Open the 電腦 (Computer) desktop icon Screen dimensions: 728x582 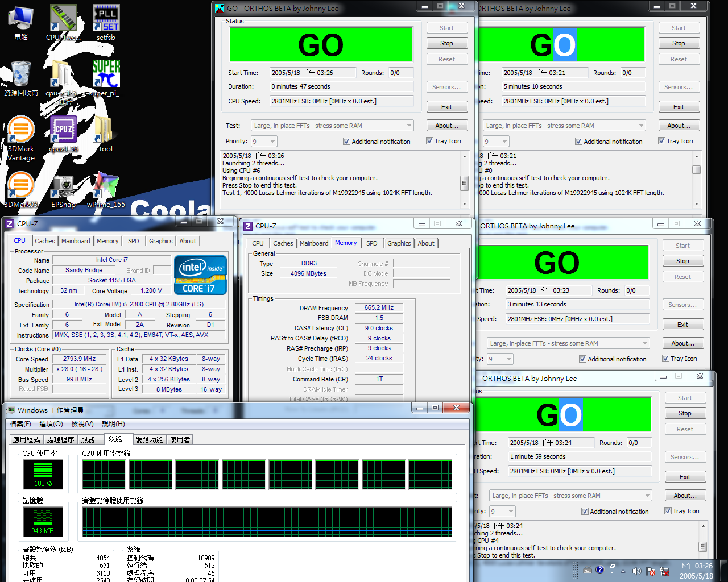click(x=20, y=23)
